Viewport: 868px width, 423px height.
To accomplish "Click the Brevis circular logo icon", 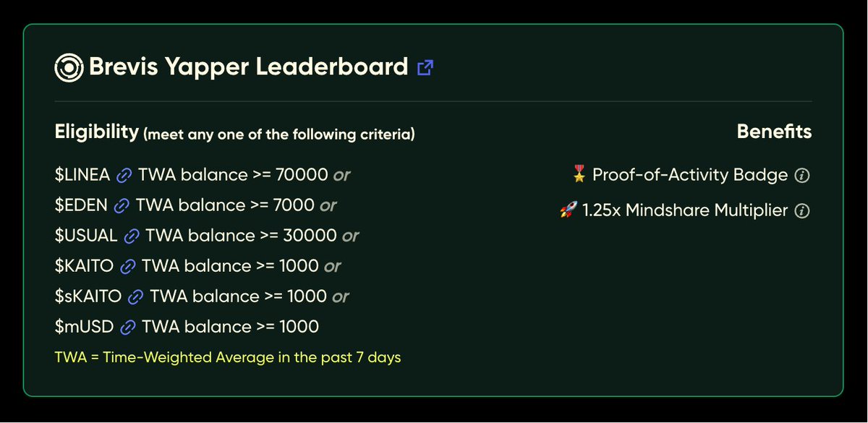I will [x=69, y=68].
